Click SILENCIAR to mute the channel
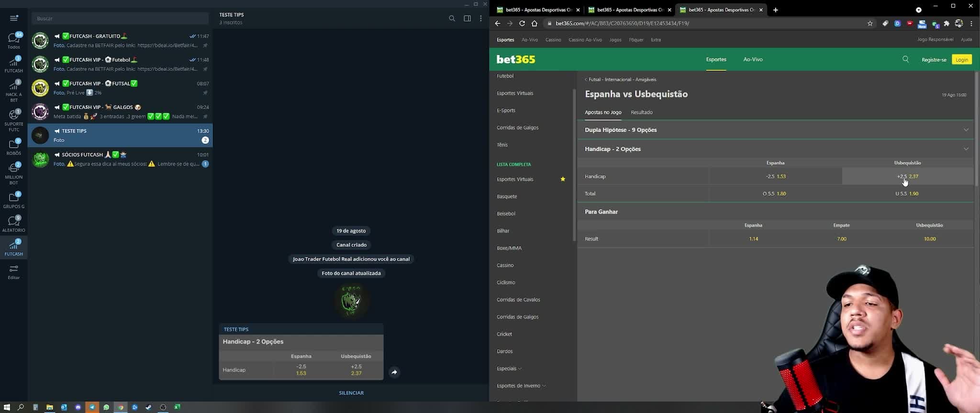 pos(351,393)
